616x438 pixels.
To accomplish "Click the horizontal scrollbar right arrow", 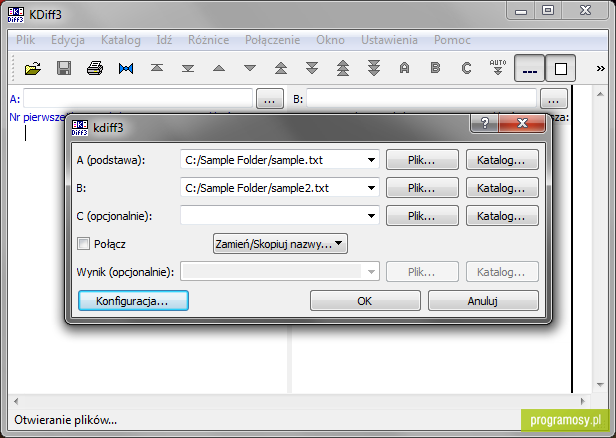I will [583, 401].
